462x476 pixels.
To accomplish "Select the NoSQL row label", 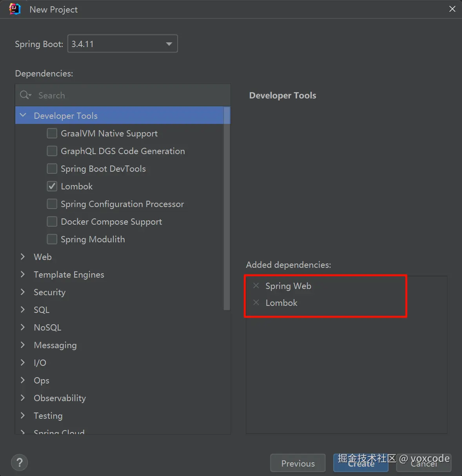I will tap(47, 327).
